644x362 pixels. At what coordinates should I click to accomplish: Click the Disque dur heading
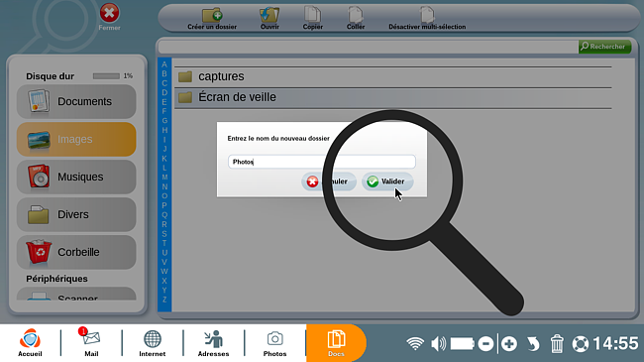(x=51, y=76)
